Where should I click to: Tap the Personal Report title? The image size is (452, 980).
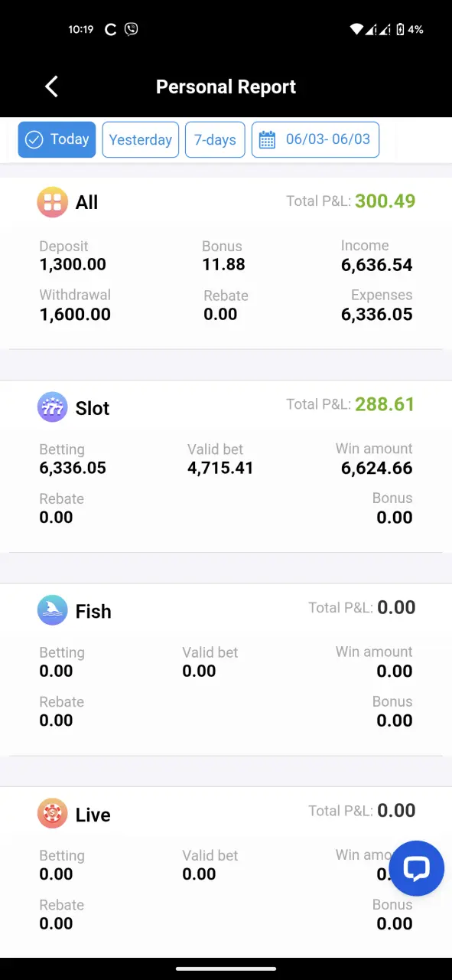coord(226,87)
